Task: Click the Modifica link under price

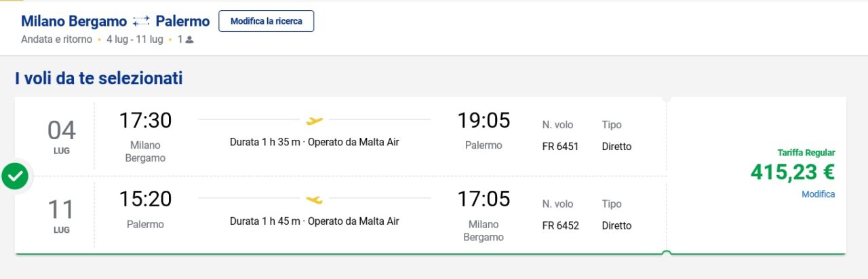Action: tap(818, 194)
